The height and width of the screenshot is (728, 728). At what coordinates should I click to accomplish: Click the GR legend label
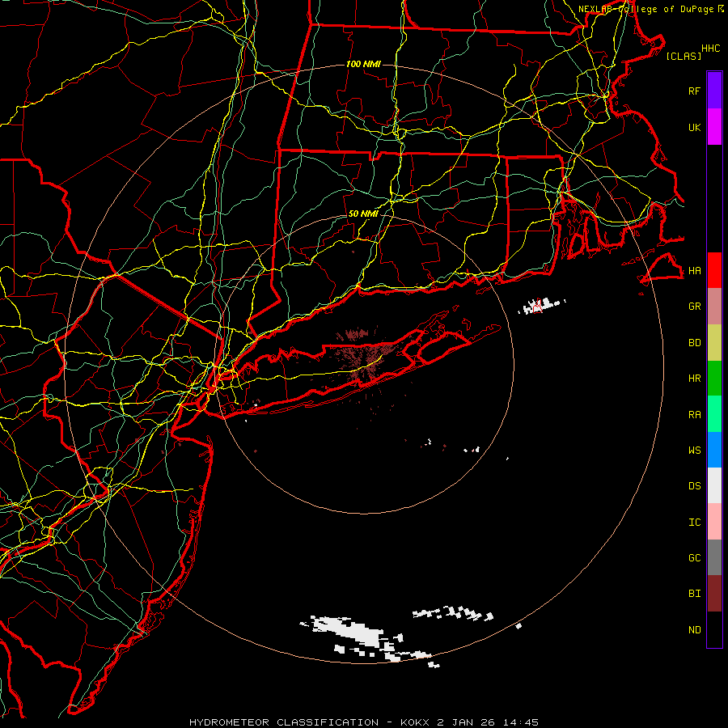[x=695, y=307]
